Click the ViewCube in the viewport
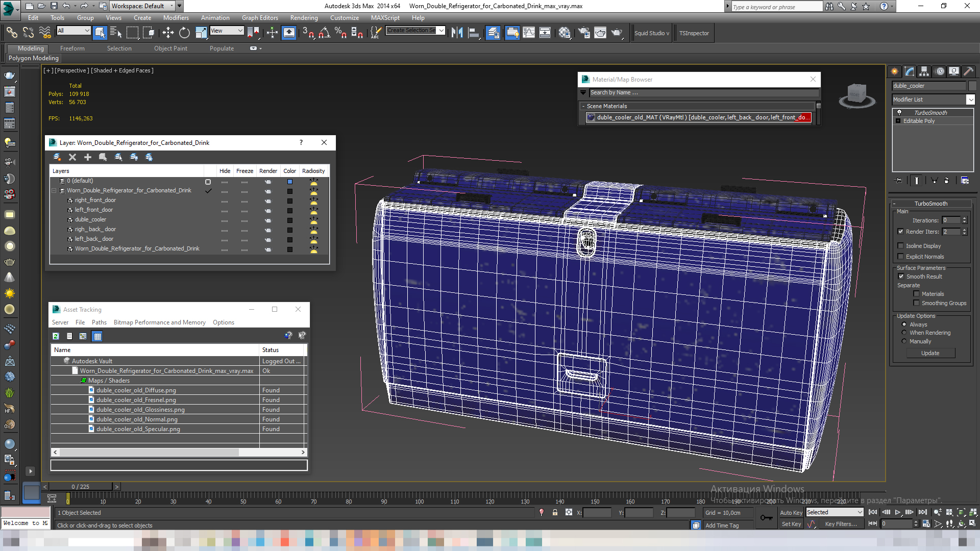This screenshot has width=980, height=551. 857,95
